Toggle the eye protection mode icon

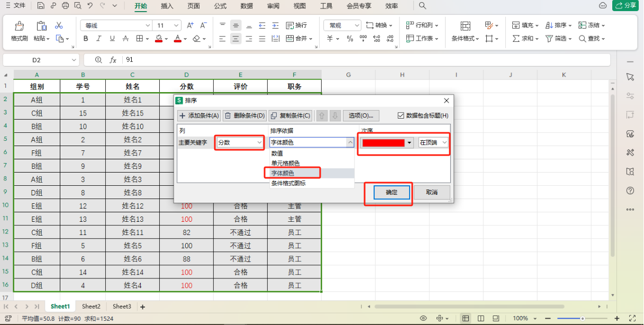coord(423,318)
